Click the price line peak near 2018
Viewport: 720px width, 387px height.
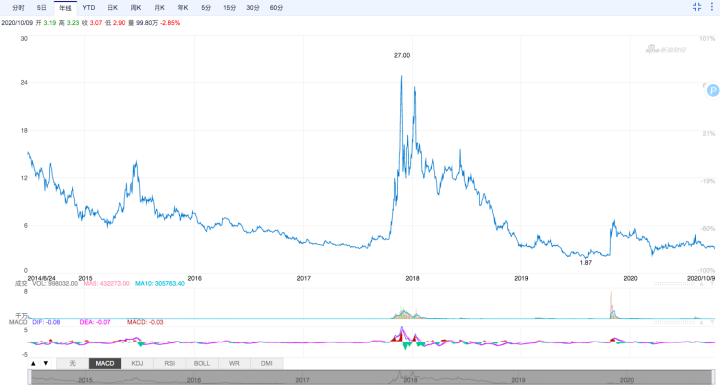point(401,77)
